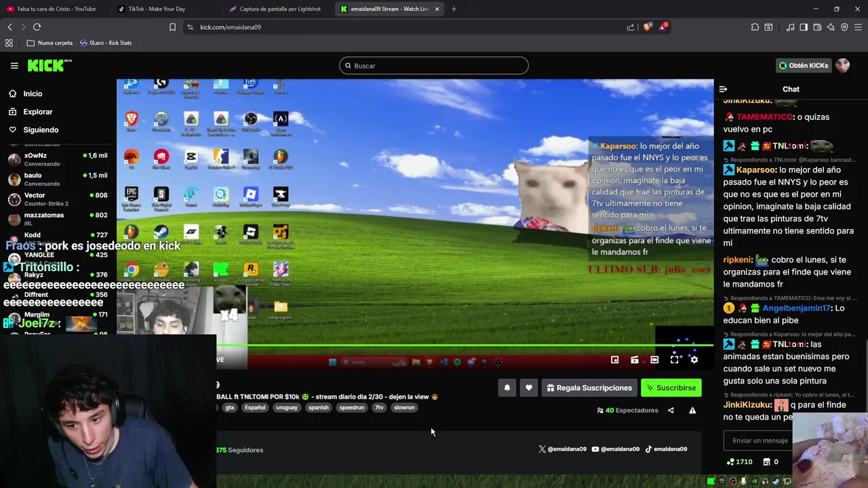The width and height of the screenshot is (868, 488).
Task: Click the share page icon in the address bar
Action: tap(631, 27)
